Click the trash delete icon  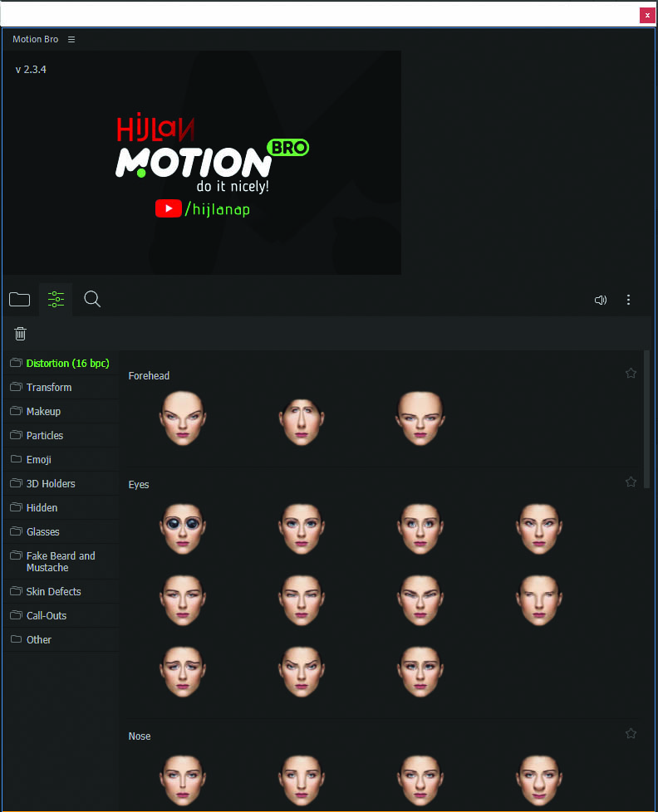click(20, 334)
